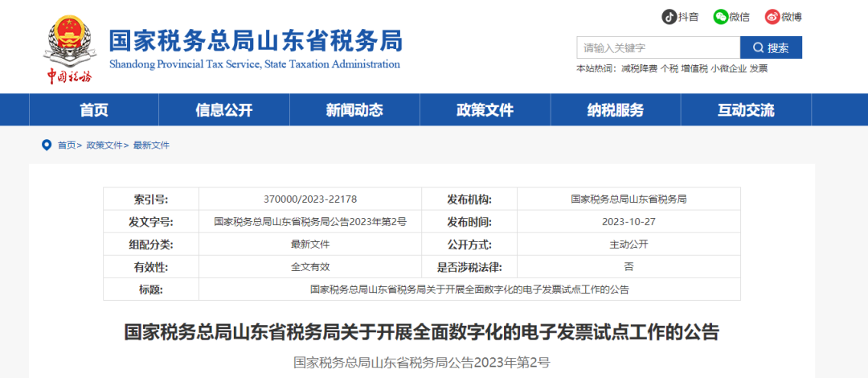
Task: Select hot word 发票
Action: pyautogui.click(x=759, y=68)
